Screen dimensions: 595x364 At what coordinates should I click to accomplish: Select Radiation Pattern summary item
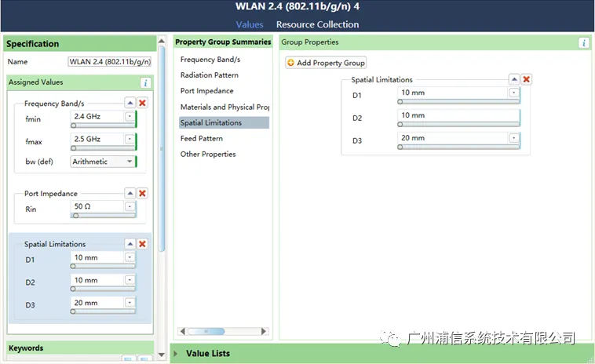click(224, 75)
